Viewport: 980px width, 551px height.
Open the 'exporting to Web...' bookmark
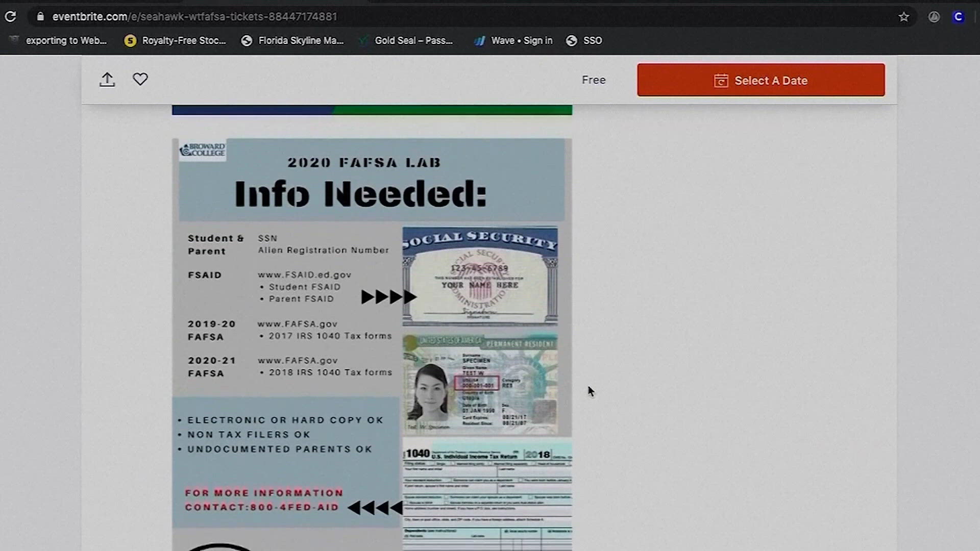(x=58, y=40)
